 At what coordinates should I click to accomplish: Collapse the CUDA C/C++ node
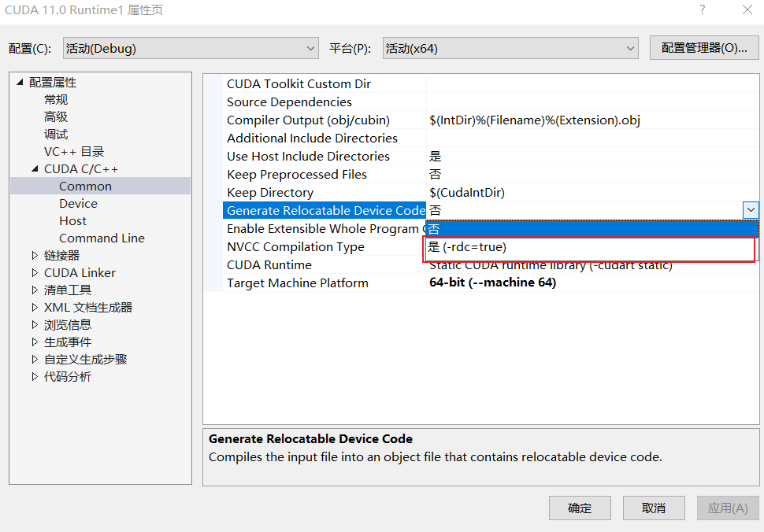pos(33,168)
